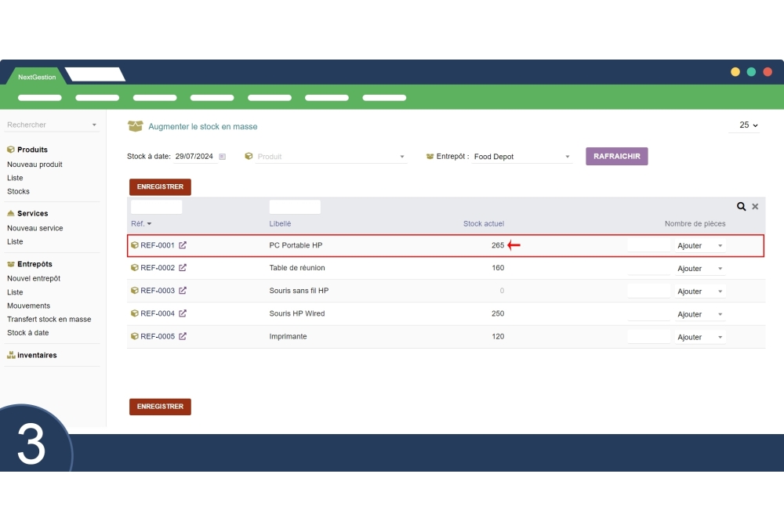Open external link icon for REF-0003

pos(183,291)
